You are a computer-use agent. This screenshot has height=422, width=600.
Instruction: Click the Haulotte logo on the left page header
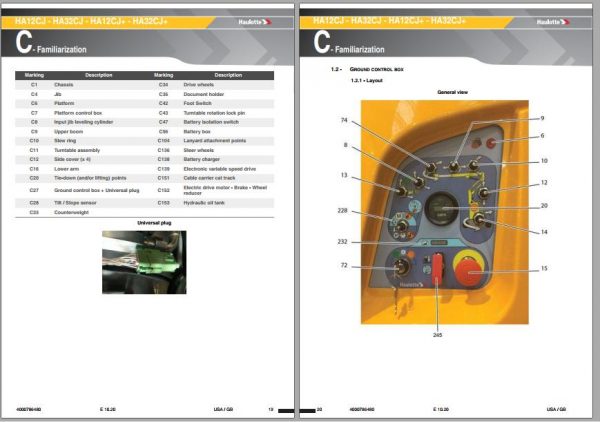pyautogui.click(x=255, y=22)
